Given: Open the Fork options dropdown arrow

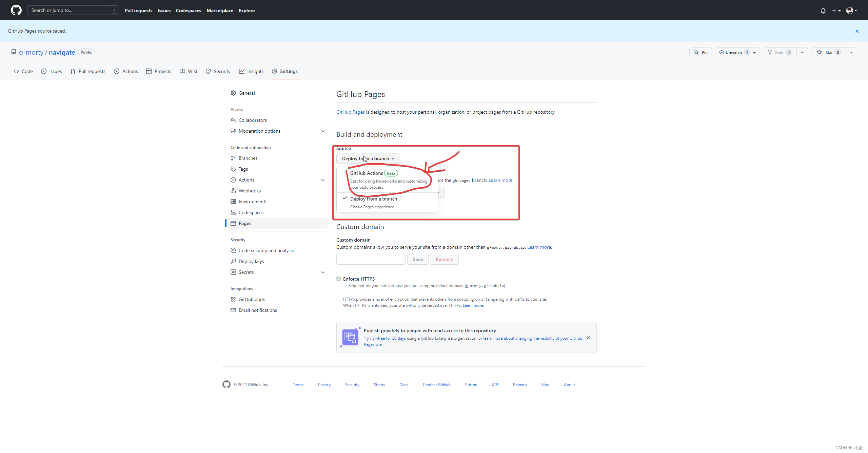Looking at the screenshot, I should (x=802, y=52).
